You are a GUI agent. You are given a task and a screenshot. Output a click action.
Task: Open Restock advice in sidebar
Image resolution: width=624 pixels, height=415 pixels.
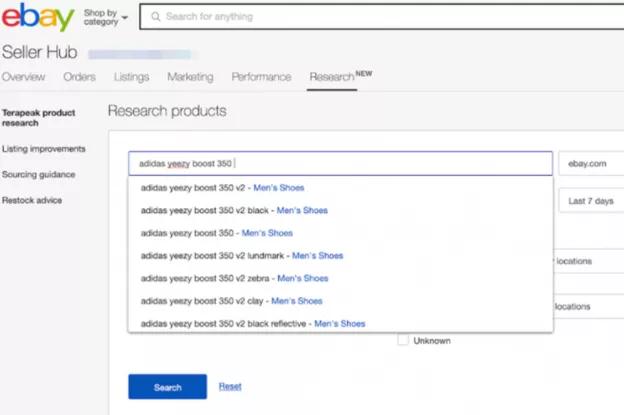point(32,200)
